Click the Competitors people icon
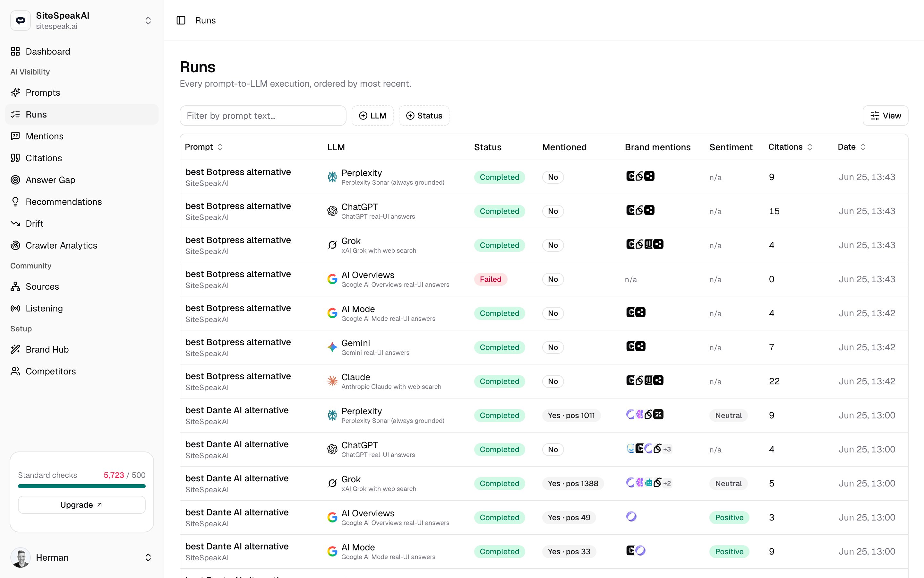Screen dimensions: 924x578 tap(15, 371)
